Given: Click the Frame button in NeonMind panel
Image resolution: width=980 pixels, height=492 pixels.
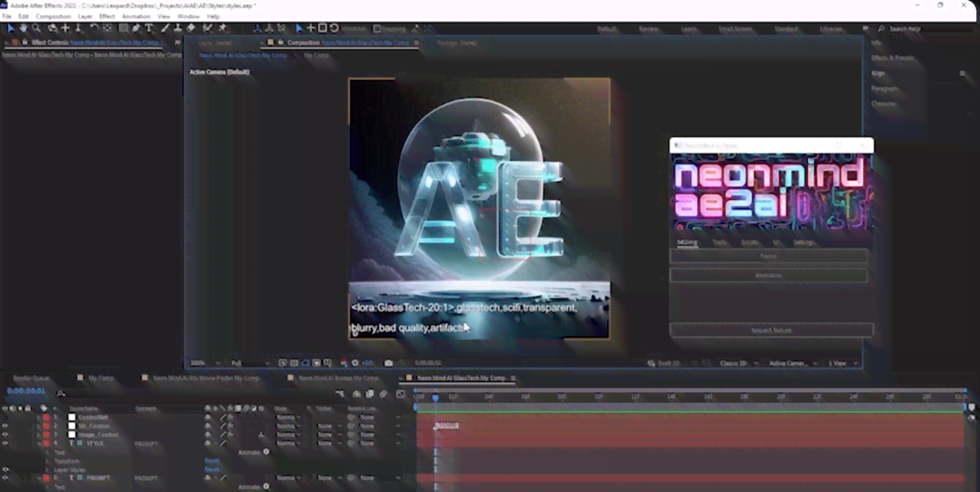Looking at the screenshot, I should click(x=768, y=256).
